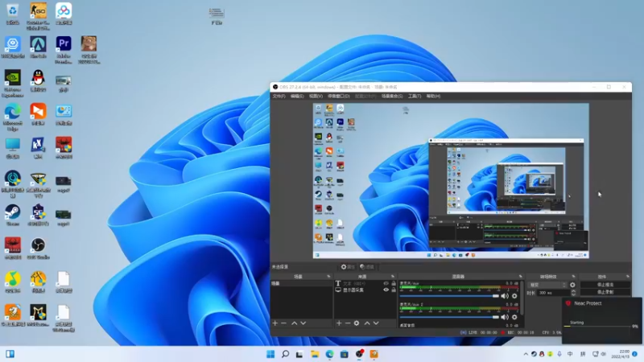Screen dimensions: 644x362
Task: Select display capture source row
Action: click(365, 290)
